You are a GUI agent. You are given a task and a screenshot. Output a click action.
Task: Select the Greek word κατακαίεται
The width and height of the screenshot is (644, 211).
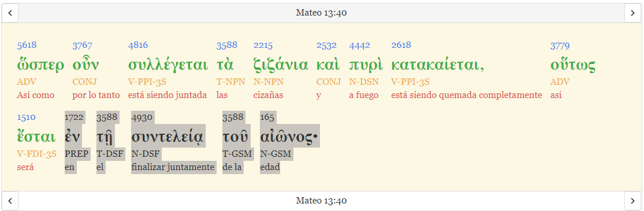click(437, 65)
